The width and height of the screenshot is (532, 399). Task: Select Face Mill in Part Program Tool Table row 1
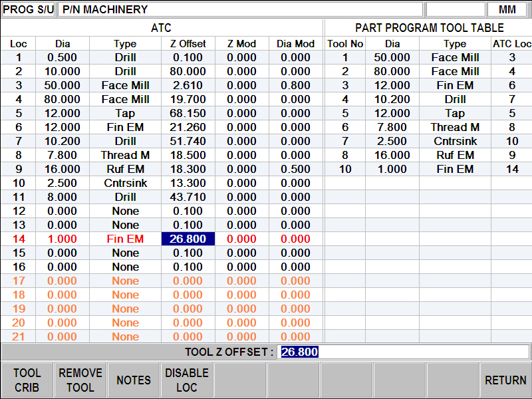point(455,57)
